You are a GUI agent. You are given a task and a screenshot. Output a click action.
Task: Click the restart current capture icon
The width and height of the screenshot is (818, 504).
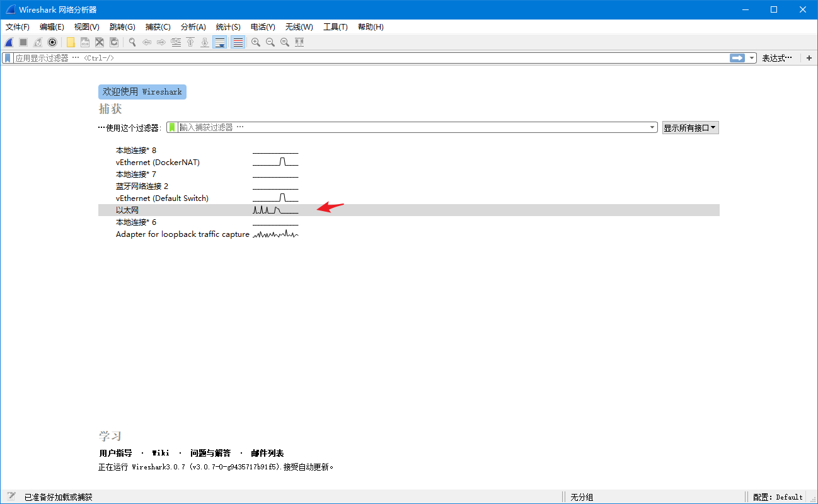pos(38,42)
